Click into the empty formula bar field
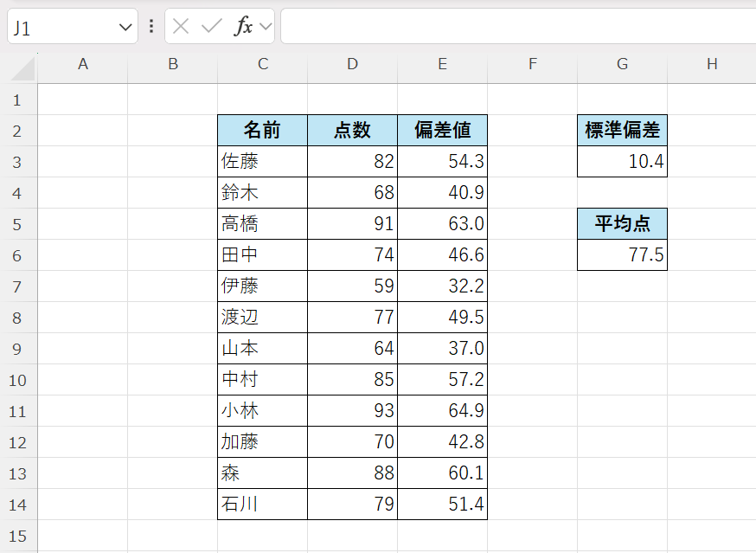 [x=517, y=27]
